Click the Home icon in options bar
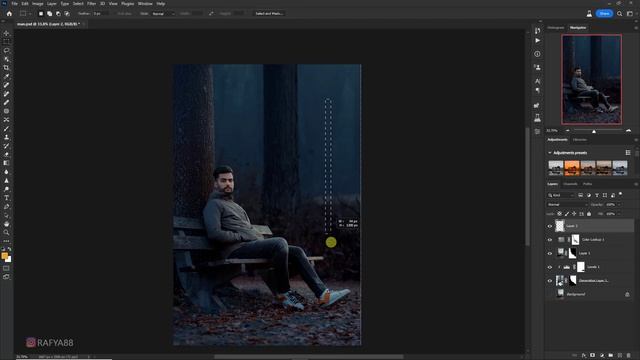 [9, 13]
